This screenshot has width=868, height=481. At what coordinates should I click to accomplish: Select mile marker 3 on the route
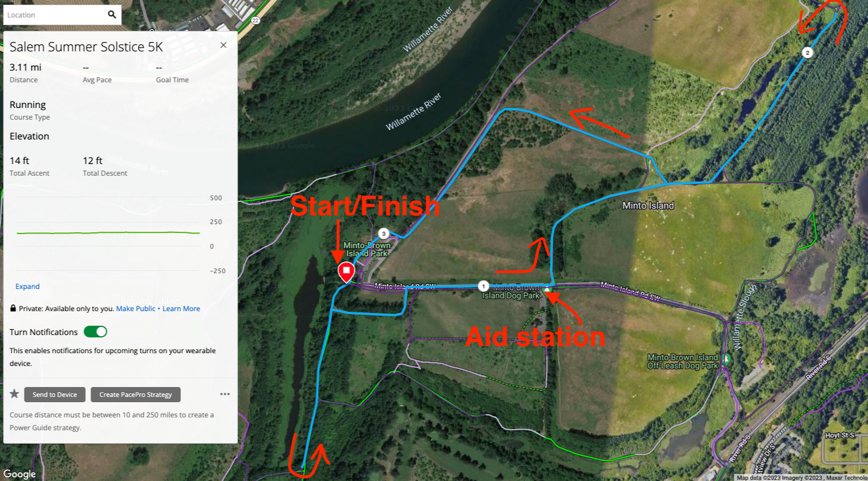click(x=384, y=233)
